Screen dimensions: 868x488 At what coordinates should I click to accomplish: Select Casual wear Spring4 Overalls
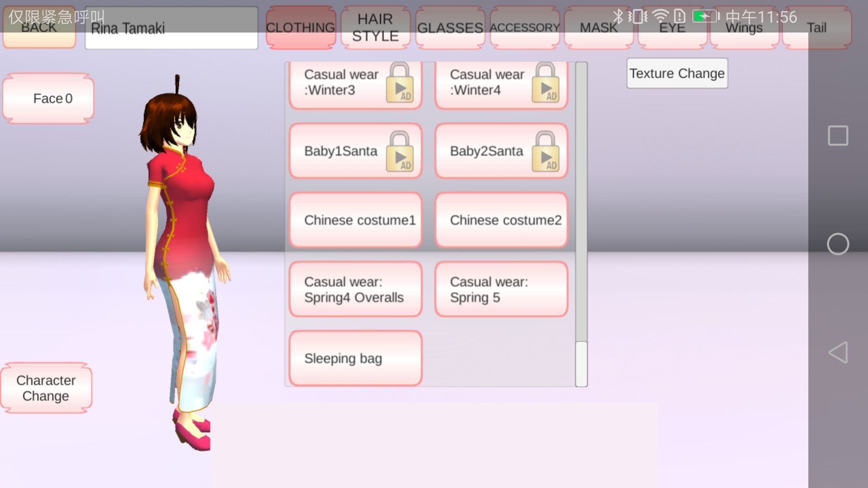[x=355, y=289]
